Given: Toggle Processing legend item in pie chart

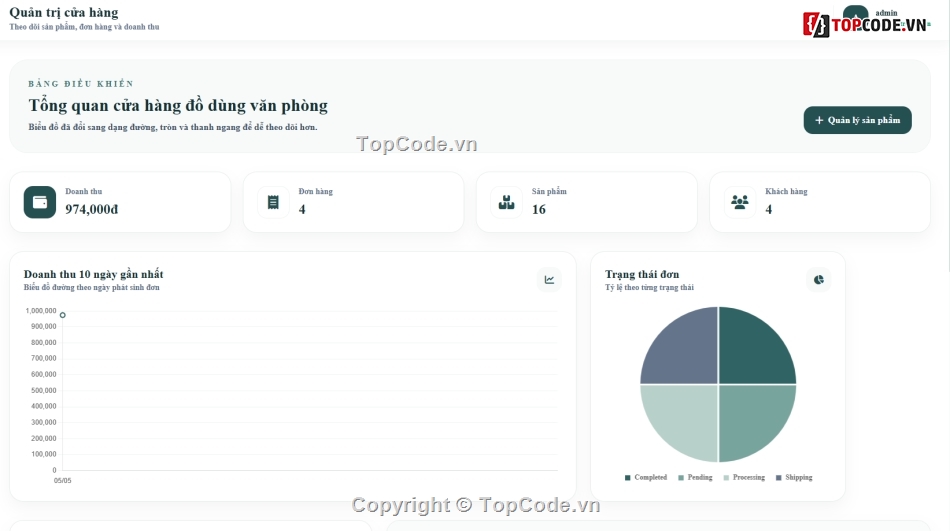Looking at the screenshot, I should point(744,478).
